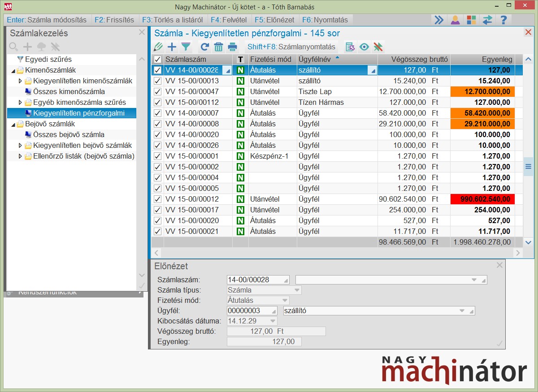Click the refresh arrow icon
Image resolution: width=538 pixels, height=392 pixels.
[x=205, y=47]
